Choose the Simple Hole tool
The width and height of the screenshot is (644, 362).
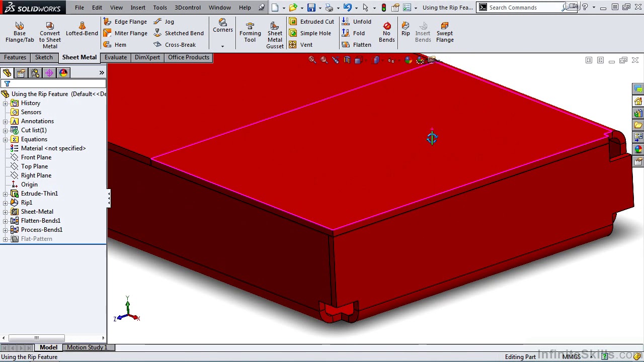coord(310,33)
